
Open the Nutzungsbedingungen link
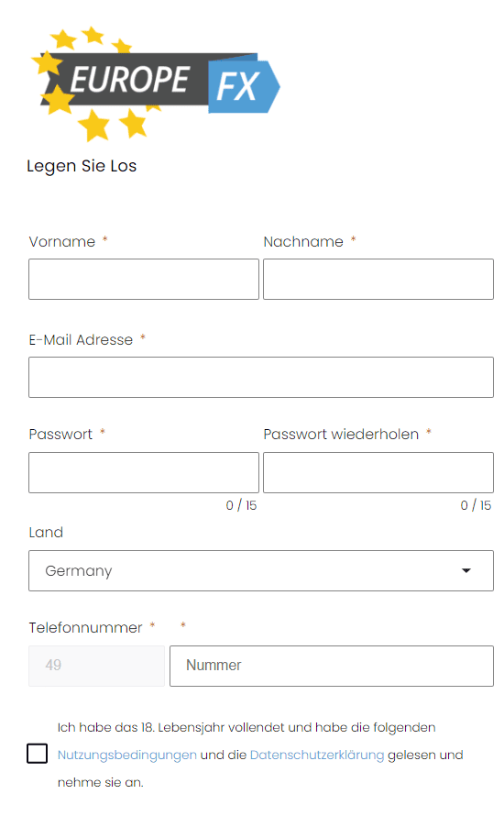tap(126, 755)
